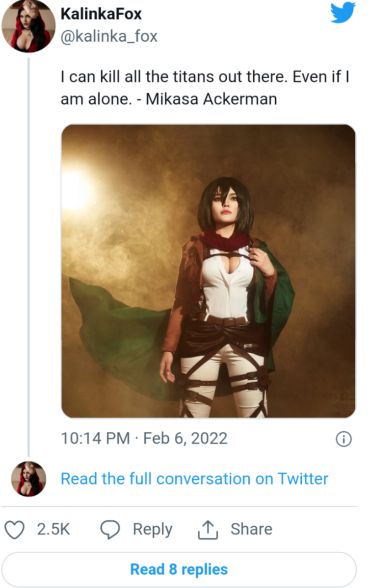Click the 2.5K like count
The height and width of the screenshot is (588, 368).
[53, 529]
